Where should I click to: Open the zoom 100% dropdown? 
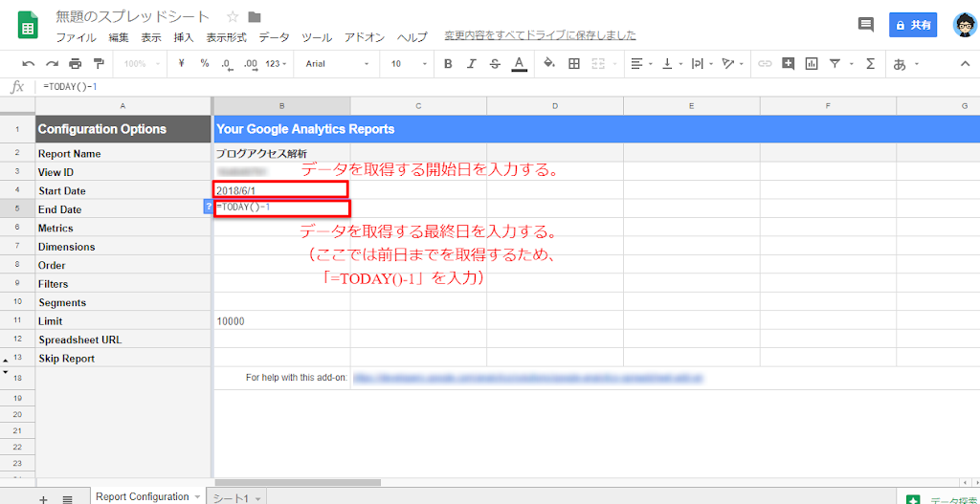(x=142, y=64)
